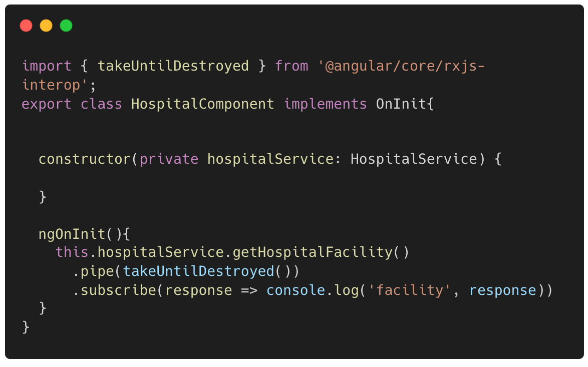Click the private modifier in constructor
The height and width of the screenshot is (367, 588).
(x=169, y=159)
